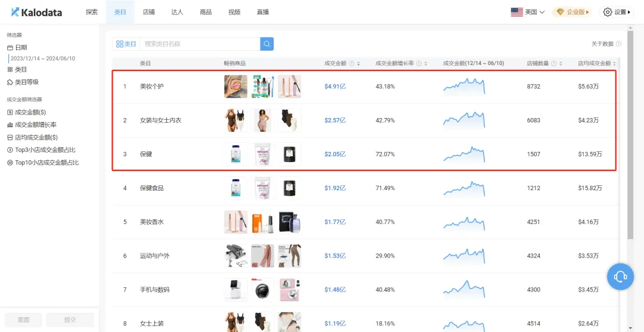Go to the 达人 tab
Screen dimensions: 644x332
(177, 12)
